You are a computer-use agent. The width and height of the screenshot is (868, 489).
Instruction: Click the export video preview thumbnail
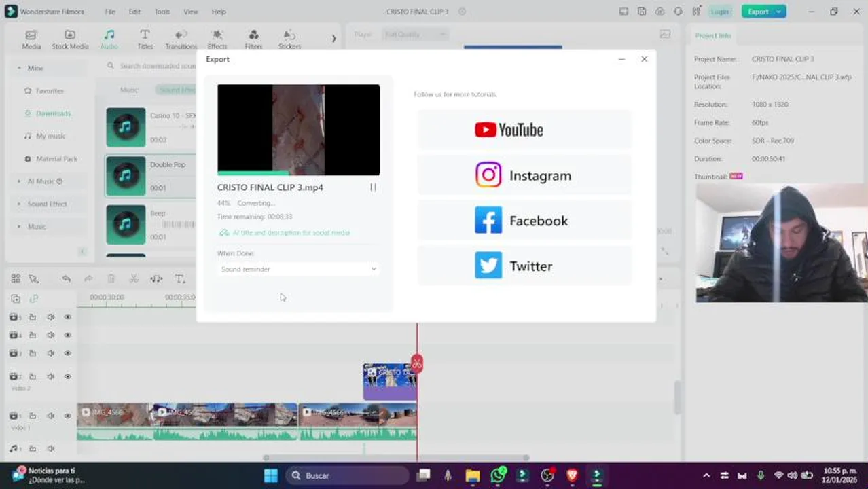[x=298, y=129]
